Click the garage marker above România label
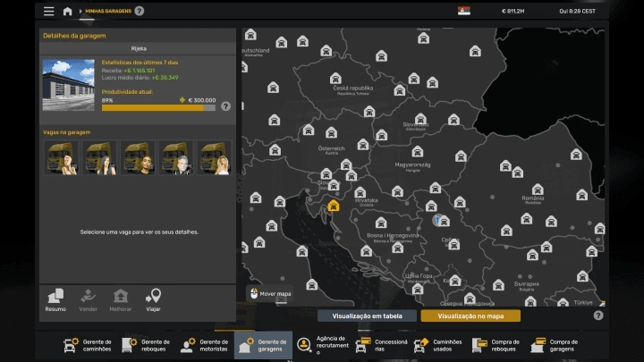 click(538, 189)
